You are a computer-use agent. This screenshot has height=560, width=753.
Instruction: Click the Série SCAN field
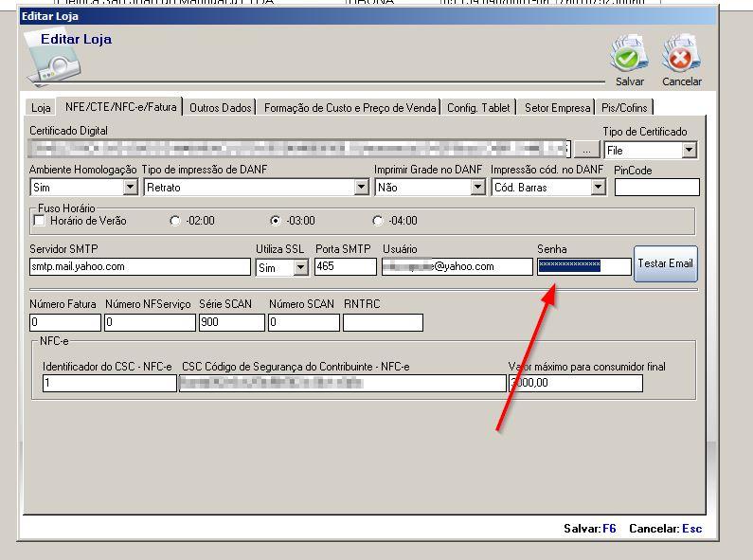coord(231,322)
